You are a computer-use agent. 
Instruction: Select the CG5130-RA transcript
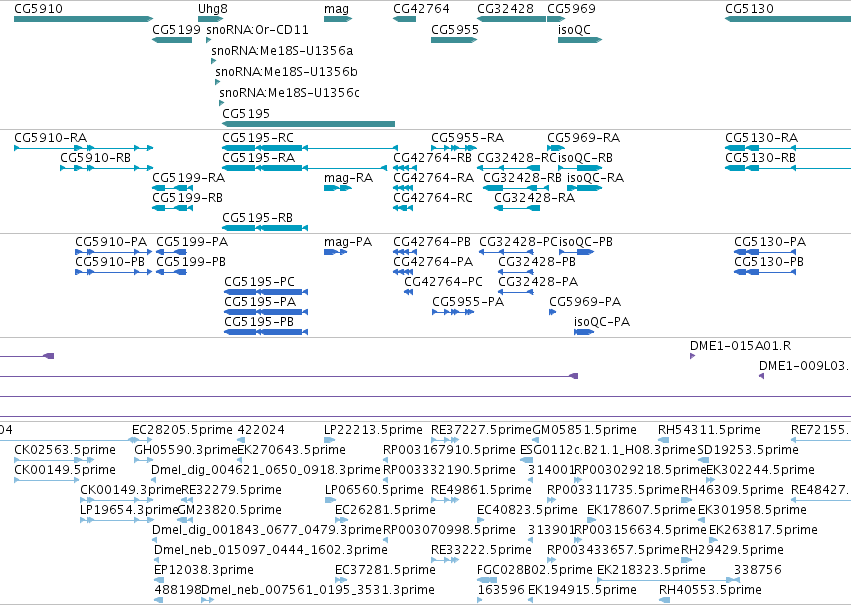coord(788,148)
